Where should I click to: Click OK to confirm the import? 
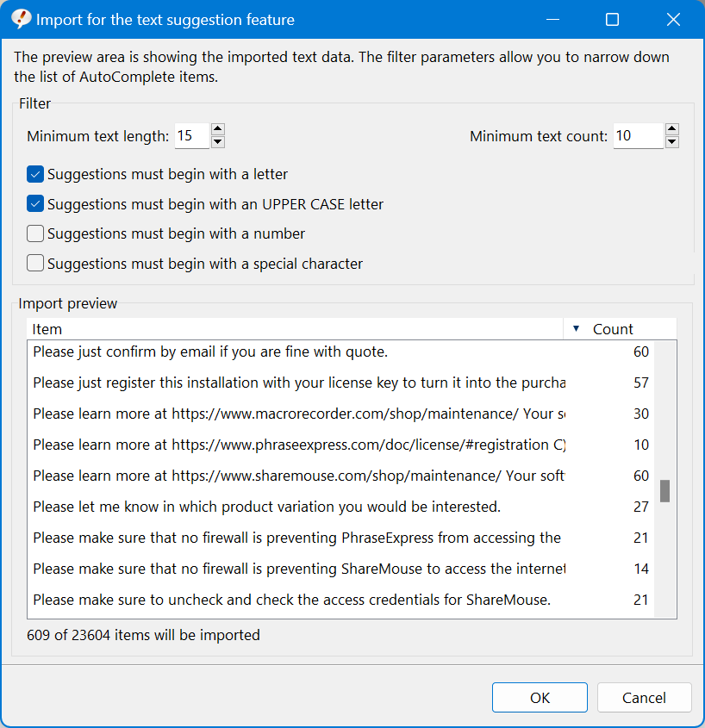pyautogui.click(x=540, y=697)
